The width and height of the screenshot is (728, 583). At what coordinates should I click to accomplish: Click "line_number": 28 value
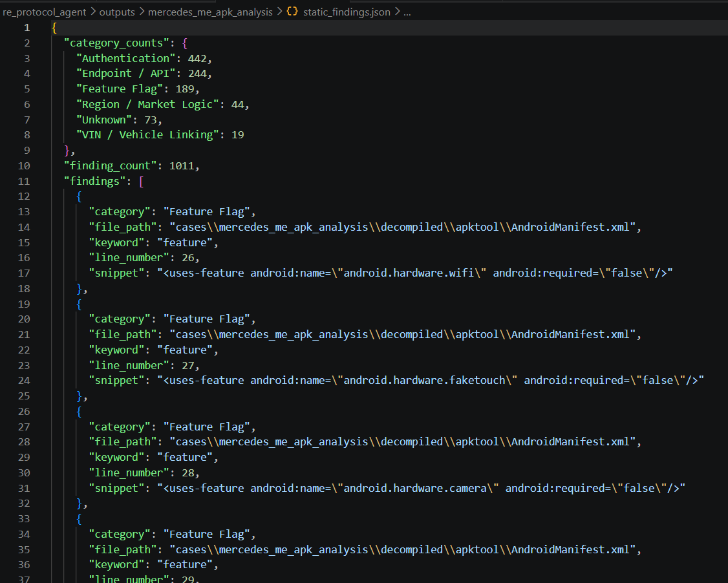pos(187,473)
